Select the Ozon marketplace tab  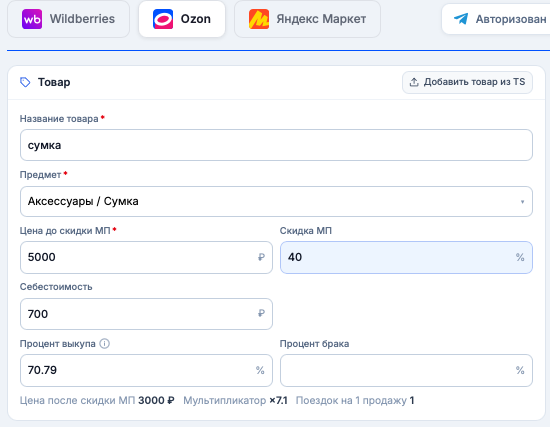pyautogui.click(x=182, y=19)
